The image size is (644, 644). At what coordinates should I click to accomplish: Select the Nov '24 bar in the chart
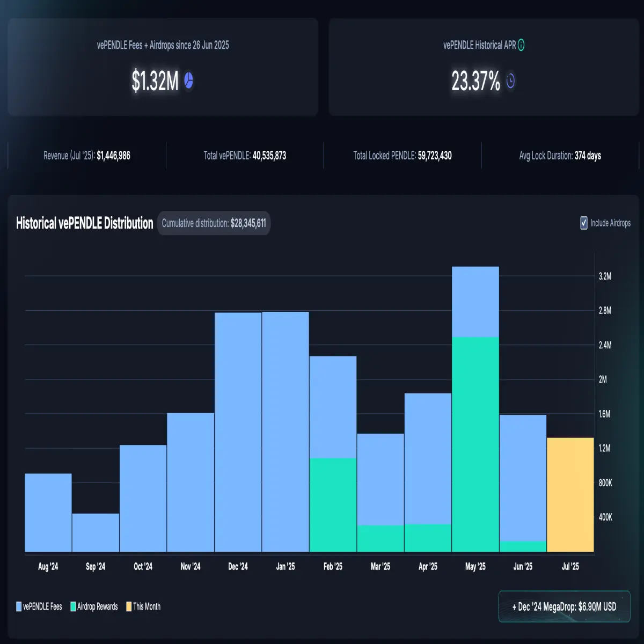[x=191, y=482]
